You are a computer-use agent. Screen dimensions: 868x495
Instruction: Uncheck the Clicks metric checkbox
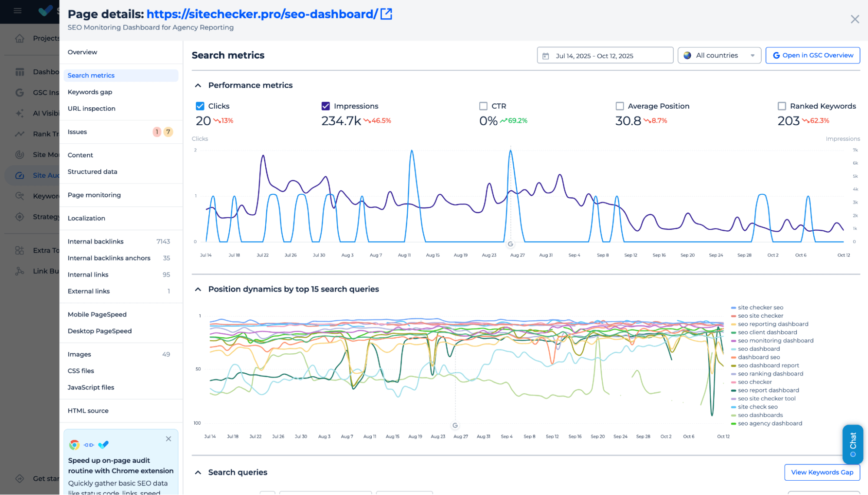point(200,106)
